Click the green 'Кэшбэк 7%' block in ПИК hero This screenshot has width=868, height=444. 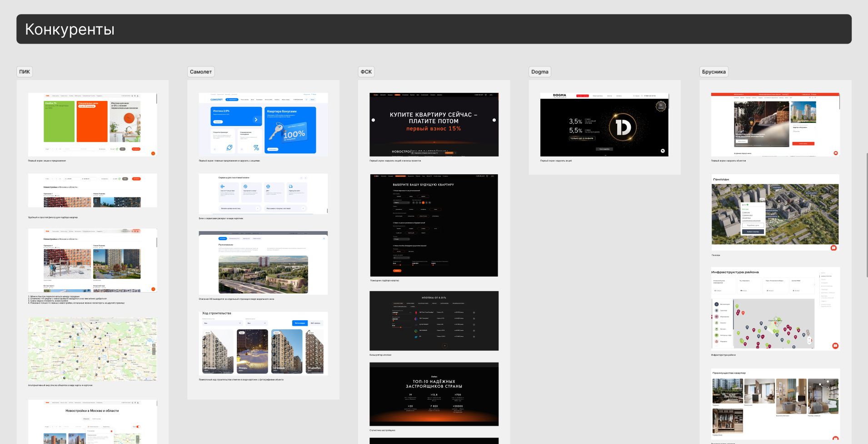point(59,121)
